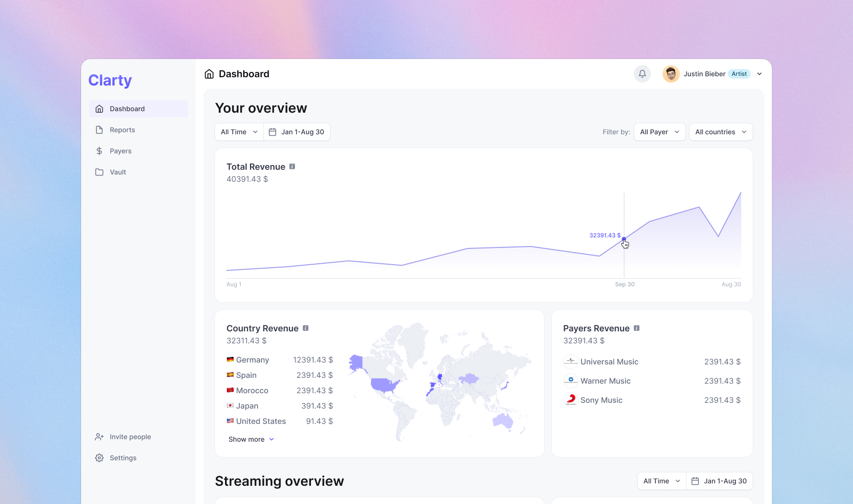The image size is (853, 504).
Task: Navigate to the Reports section
Action: pos(122,129)
